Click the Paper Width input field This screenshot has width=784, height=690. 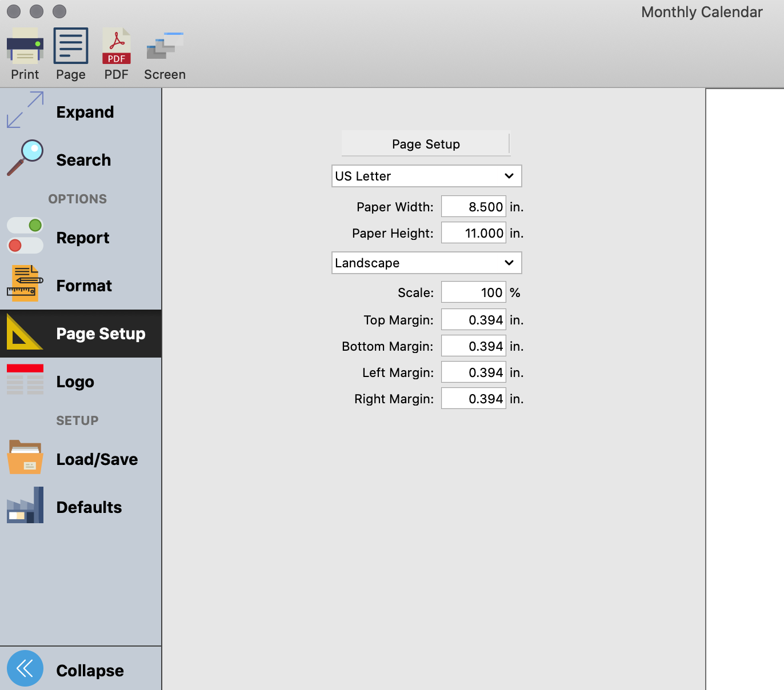coord(473,207)
